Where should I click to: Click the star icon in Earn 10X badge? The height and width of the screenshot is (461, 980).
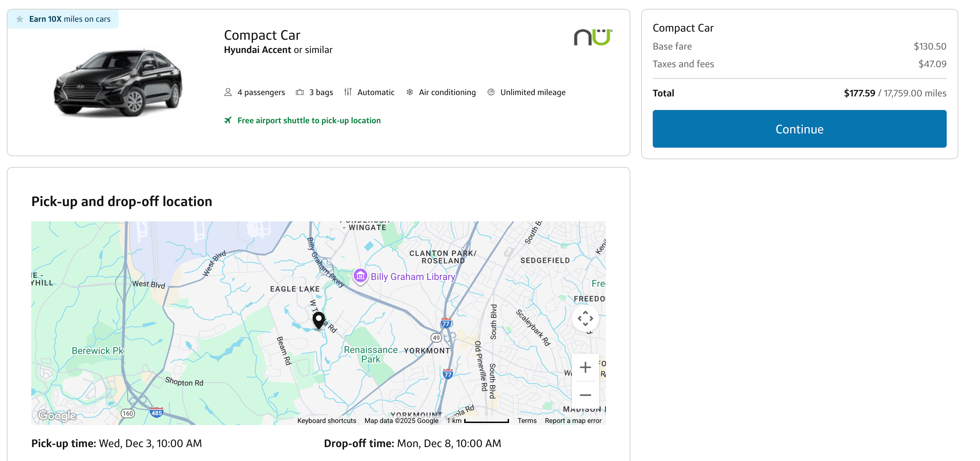(x=20, y=19)
